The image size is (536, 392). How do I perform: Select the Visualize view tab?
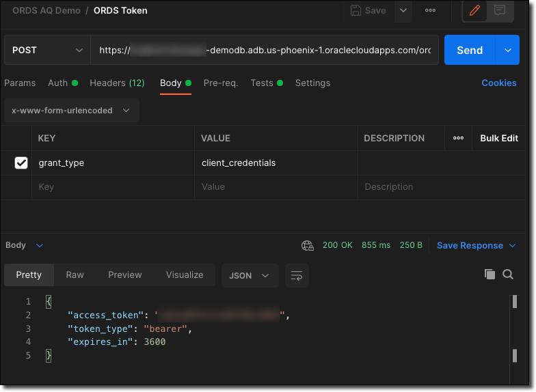pos(185,275)
